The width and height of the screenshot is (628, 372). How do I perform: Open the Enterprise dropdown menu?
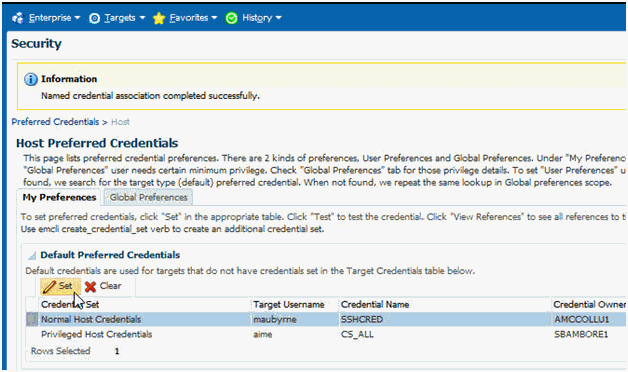pos(54,18)
